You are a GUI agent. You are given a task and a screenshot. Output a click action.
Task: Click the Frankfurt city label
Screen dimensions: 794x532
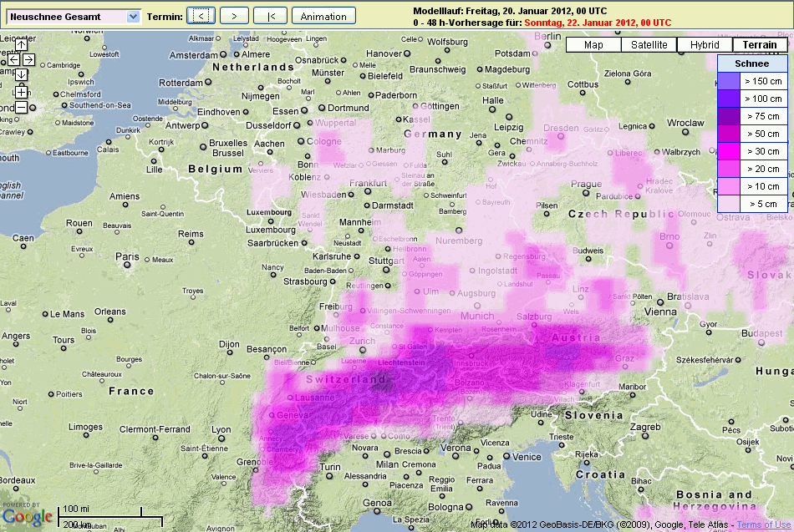368,183
